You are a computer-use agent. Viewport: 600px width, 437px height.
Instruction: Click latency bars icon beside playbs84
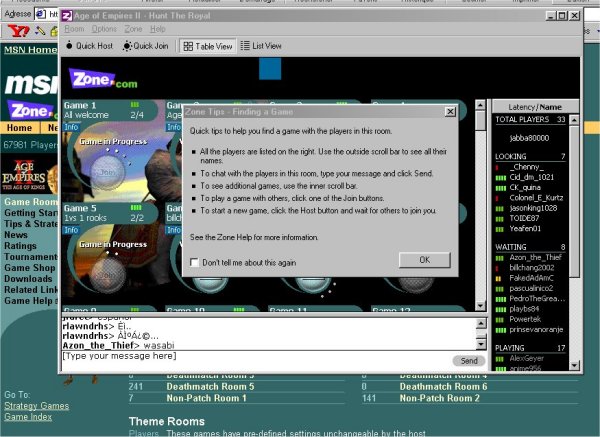click(x=501, y=310)
